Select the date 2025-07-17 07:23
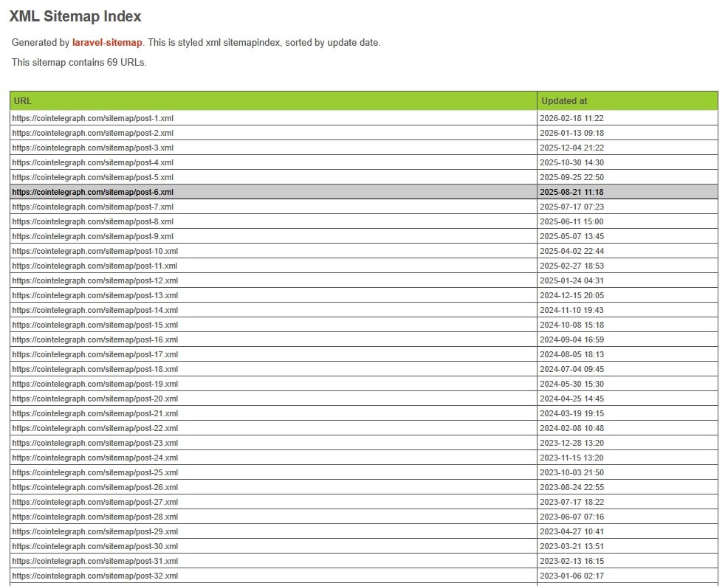This screenshot has height=586, width=728. pos(571,207)
